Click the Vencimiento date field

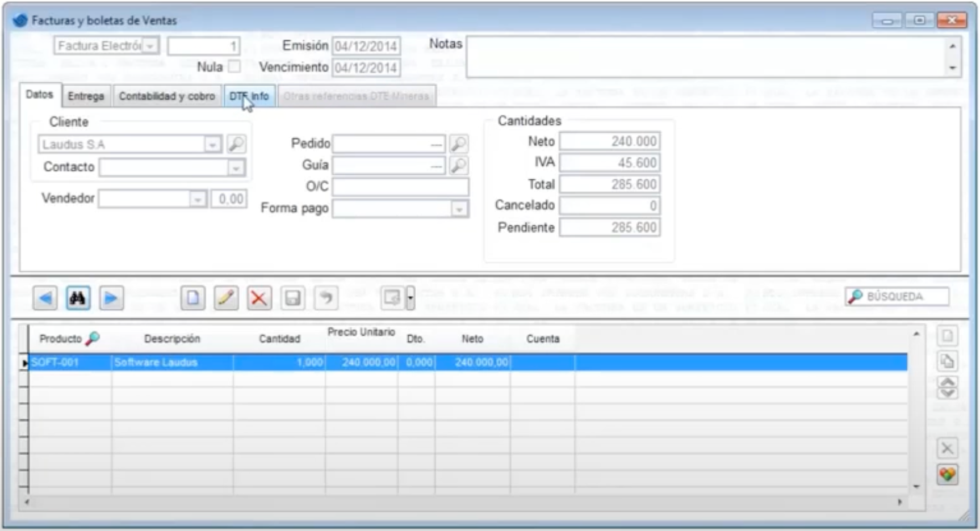pyautogui.click(x=366, y=68)
